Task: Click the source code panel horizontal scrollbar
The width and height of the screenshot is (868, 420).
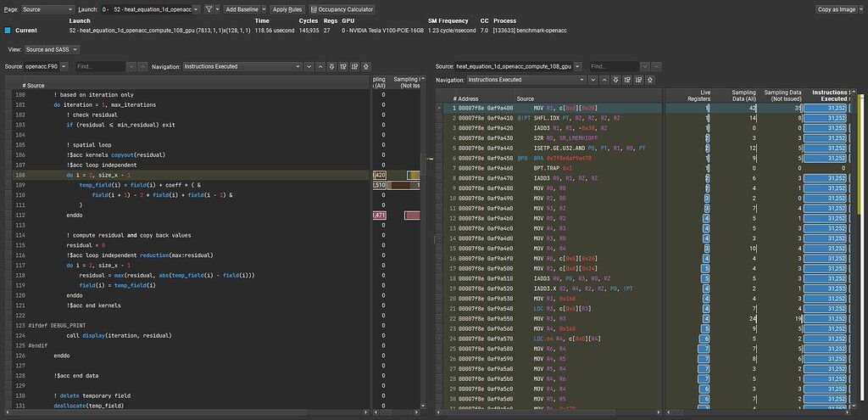Action: (186, 413)
